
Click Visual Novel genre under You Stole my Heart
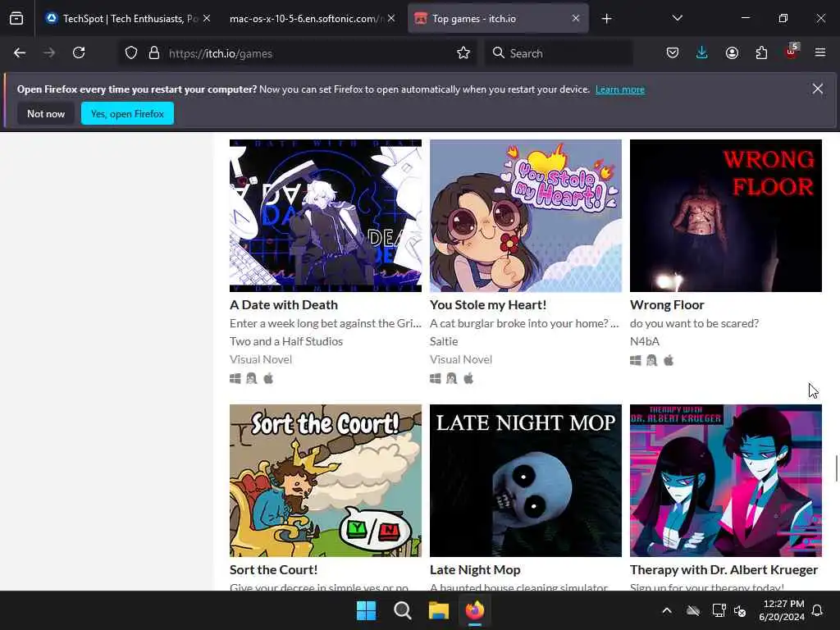(x=461, y=359)
